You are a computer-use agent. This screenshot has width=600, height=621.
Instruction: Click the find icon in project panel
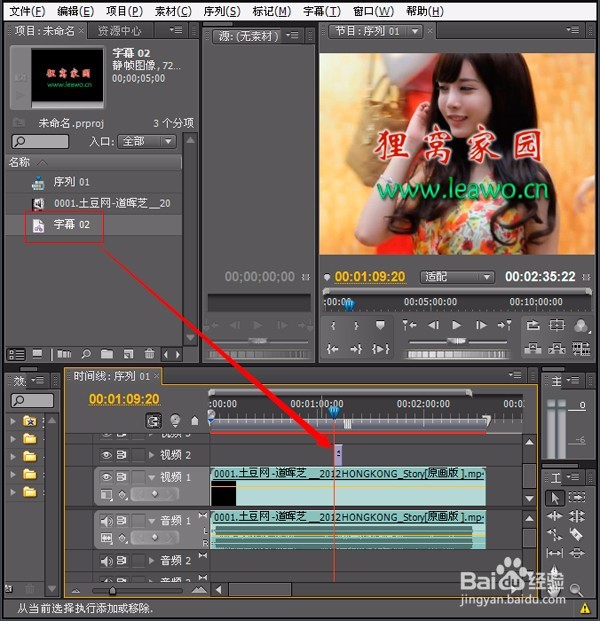[86, 354]
